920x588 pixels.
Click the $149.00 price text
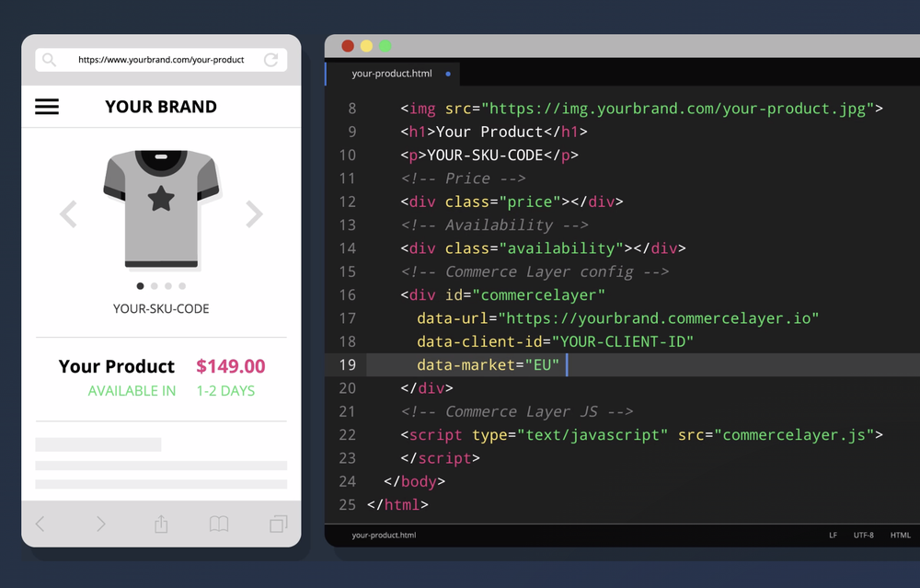point(230,366)
